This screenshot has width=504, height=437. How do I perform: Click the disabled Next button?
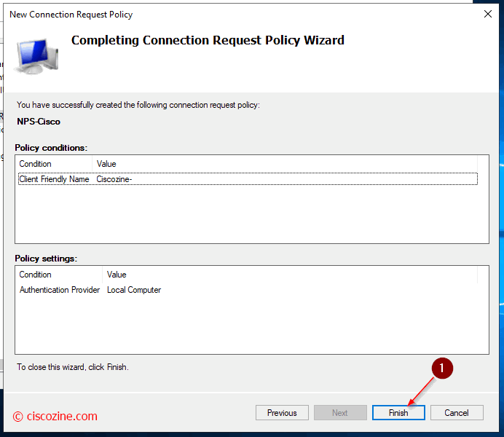tap(340, 412)
